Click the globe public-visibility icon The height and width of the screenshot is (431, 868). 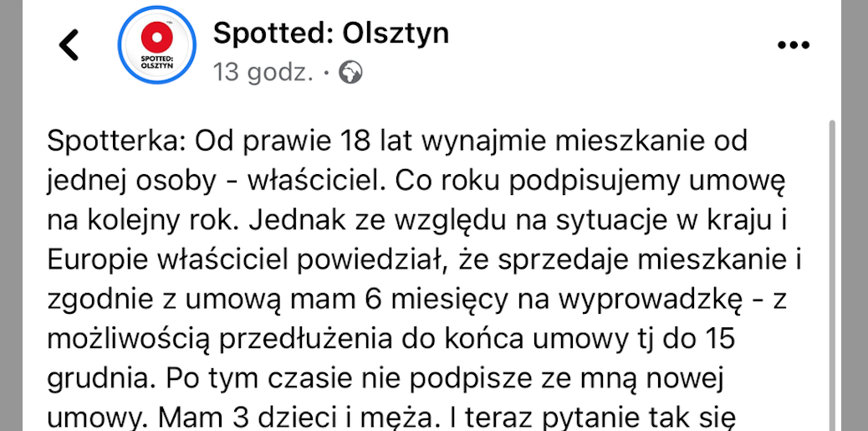[350, 73]
